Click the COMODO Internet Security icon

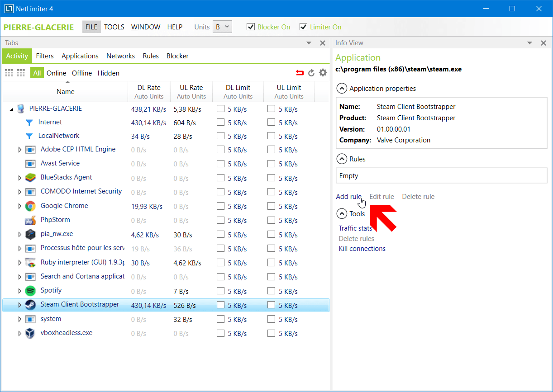point(30,192)
